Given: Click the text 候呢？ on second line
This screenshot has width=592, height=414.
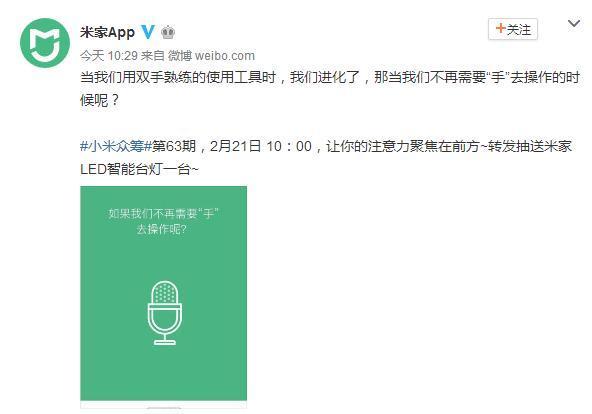Looking at the screenshot, I should 100,100.
